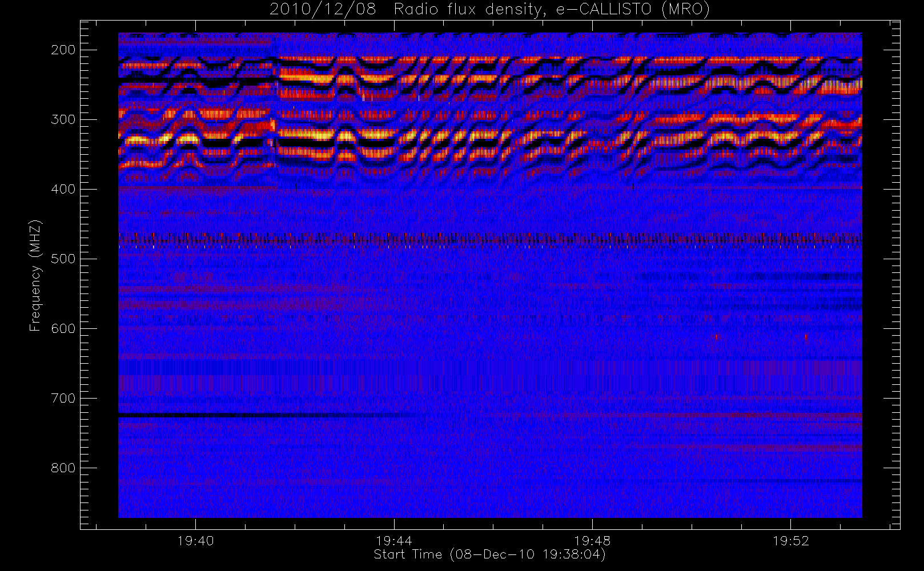The width and height of the screenshot is (924, 571).
Task: Click the black horizontal line near 725 MHz
Action: (267, 416)
